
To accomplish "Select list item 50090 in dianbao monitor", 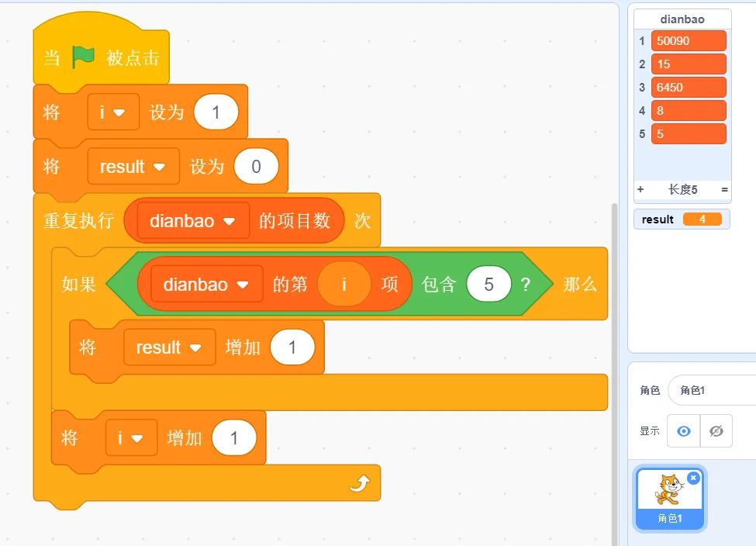I will (689, 41).
